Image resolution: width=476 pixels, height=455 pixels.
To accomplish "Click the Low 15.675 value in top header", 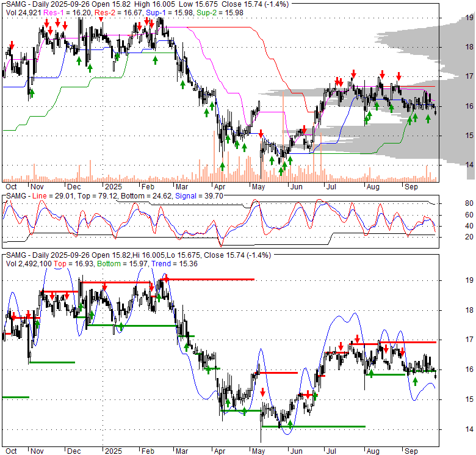I will coord(198,4).
